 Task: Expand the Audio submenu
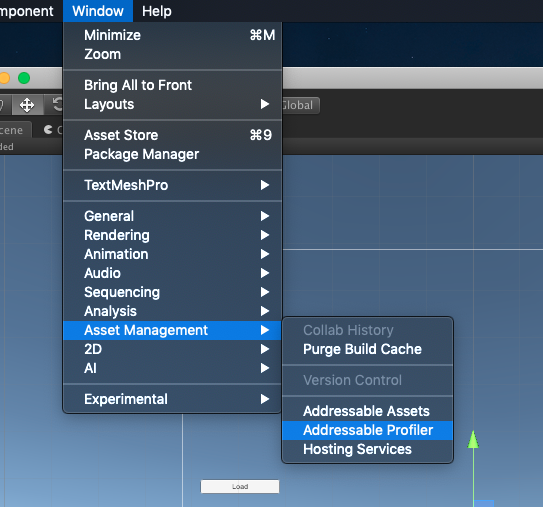172,273
